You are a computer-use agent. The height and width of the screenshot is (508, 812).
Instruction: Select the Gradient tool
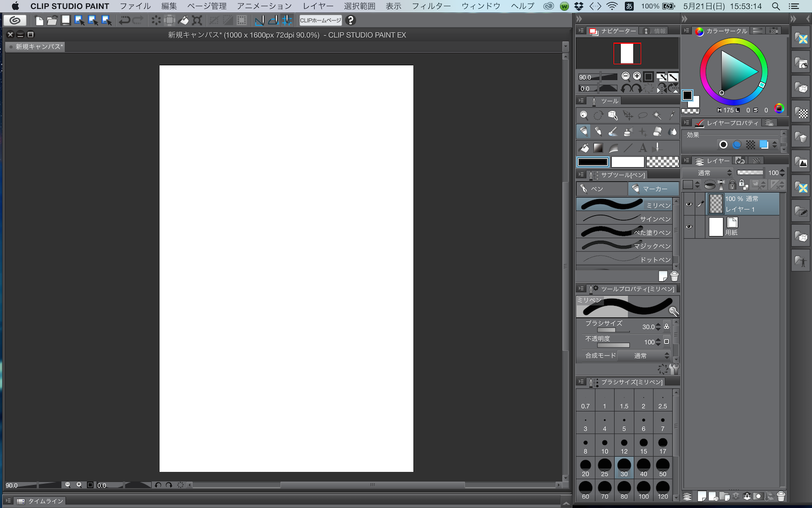599,148
